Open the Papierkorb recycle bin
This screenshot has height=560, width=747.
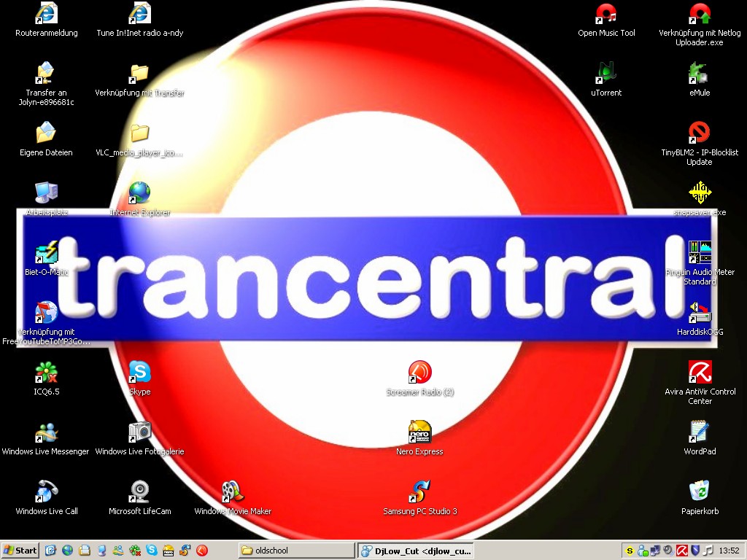(699, 492)
